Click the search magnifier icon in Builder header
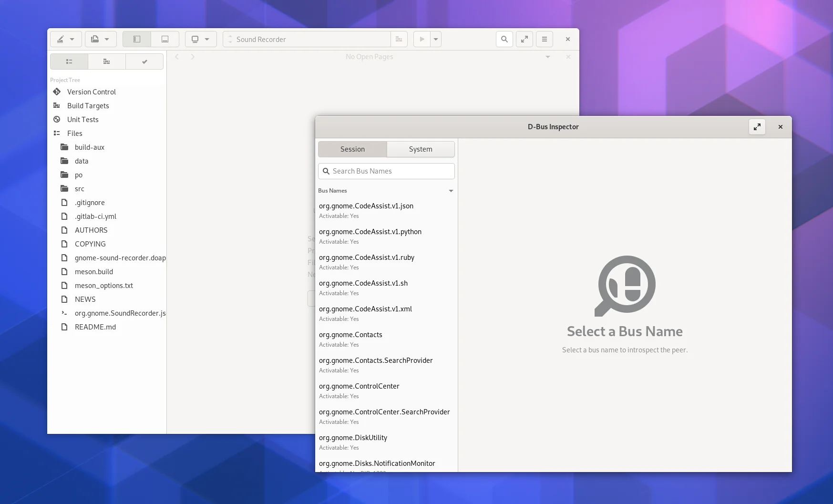833x504 pixels. (504, 39)
